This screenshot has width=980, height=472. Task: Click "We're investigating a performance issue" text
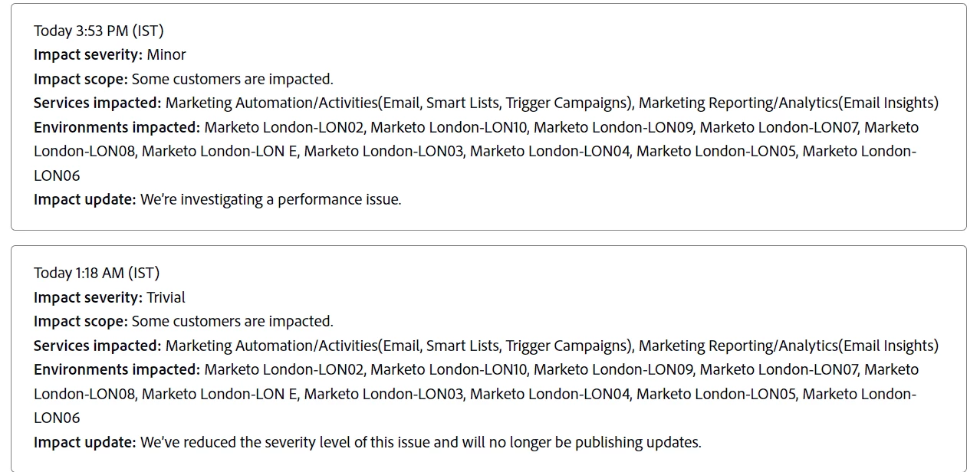pyautogui.click(x=271, y=199)
